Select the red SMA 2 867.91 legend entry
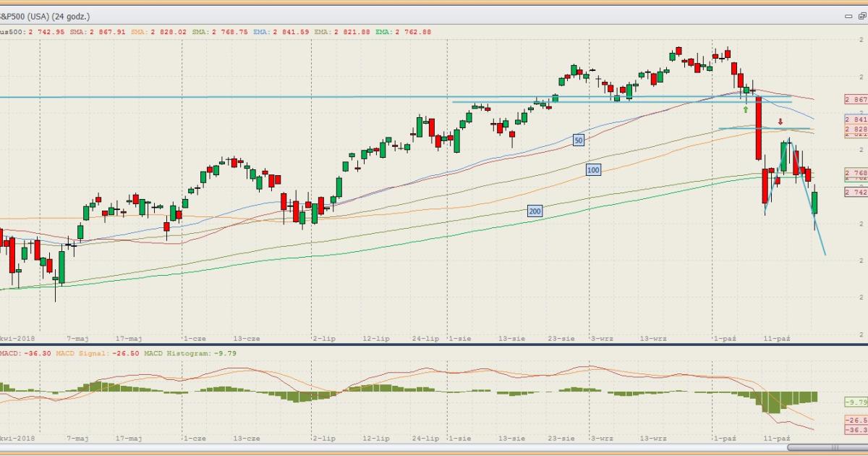This screenshot has width=868, height=456. [98, 32]
